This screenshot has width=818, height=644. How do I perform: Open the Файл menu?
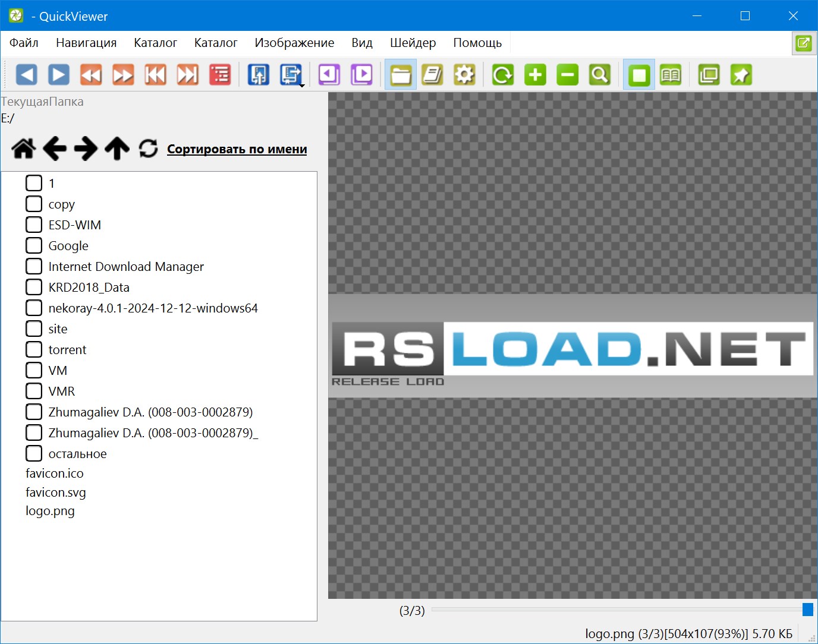click(24, 43)
